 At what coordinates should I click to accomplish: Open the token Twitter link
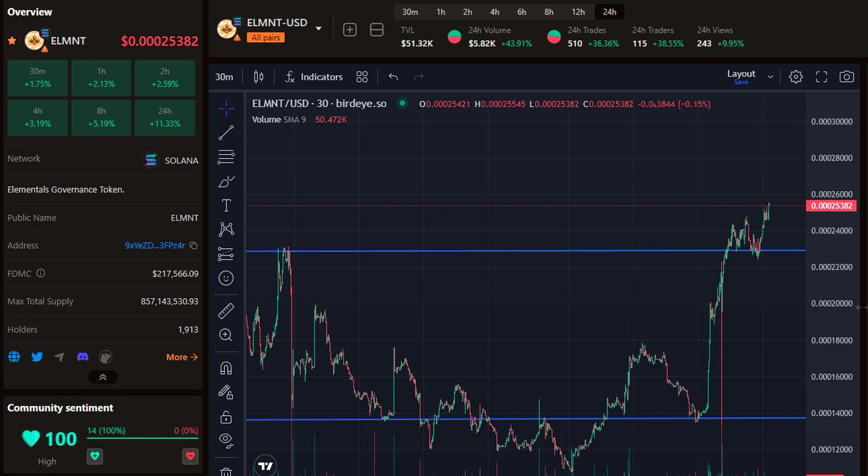pyautogui.click(x=37, y=357)
